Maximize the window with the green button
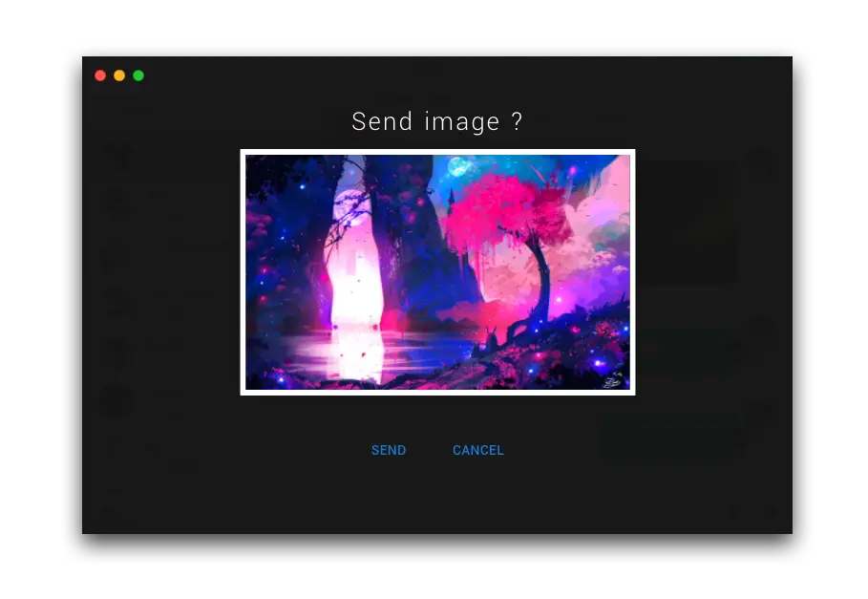The width and height of the screenshot is (868, 599). point(138,75)
